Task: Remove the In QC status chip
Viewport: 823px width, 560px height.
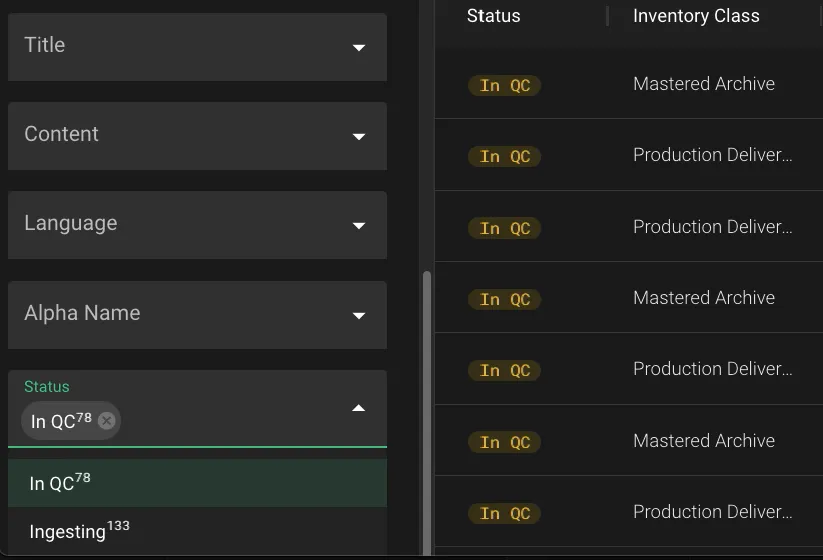Action: coord(107,421)
